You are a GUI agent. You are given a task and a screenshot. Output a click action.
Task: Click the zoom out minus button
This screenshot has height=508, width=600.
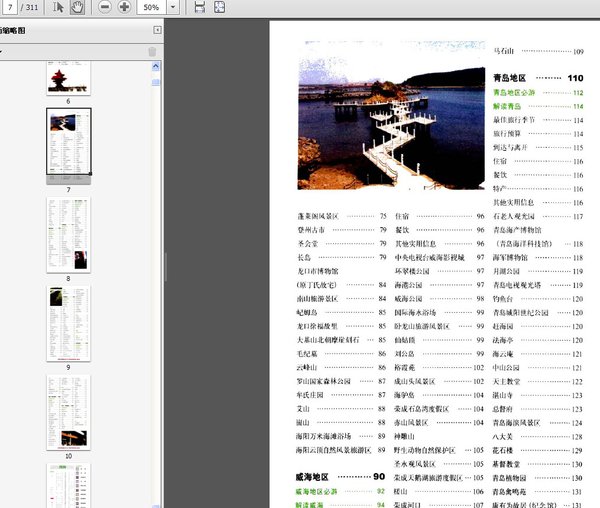105,7
